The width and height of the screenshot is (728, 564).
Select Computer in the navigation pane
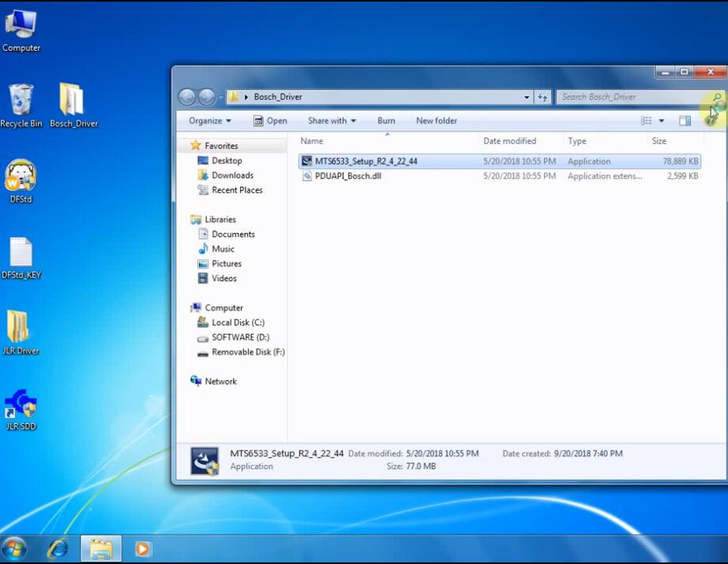(x=217, y=307)
